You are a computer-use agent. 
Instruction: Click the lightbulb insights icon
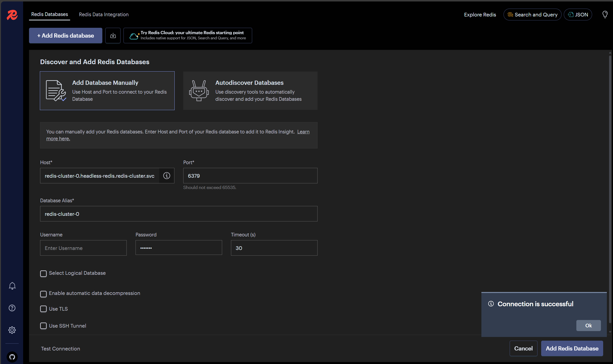tap(605, 15)
